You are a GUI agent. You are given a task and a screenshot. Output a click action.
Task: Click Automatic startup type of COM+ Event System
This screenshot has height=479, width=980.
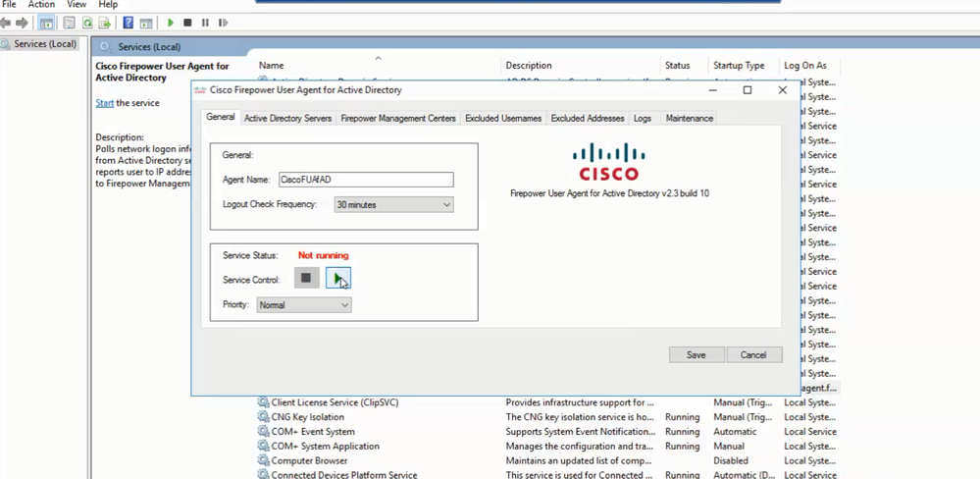click(735, 432)
